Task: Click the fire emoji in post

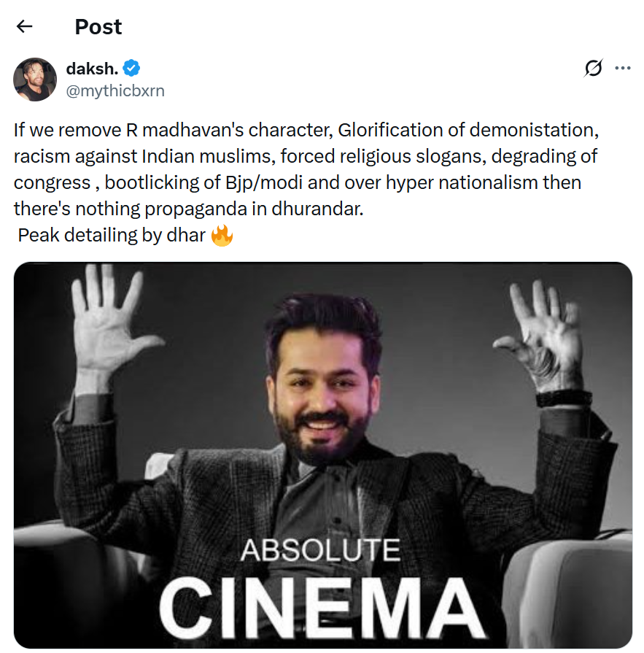Action: [x=222, y=235]
